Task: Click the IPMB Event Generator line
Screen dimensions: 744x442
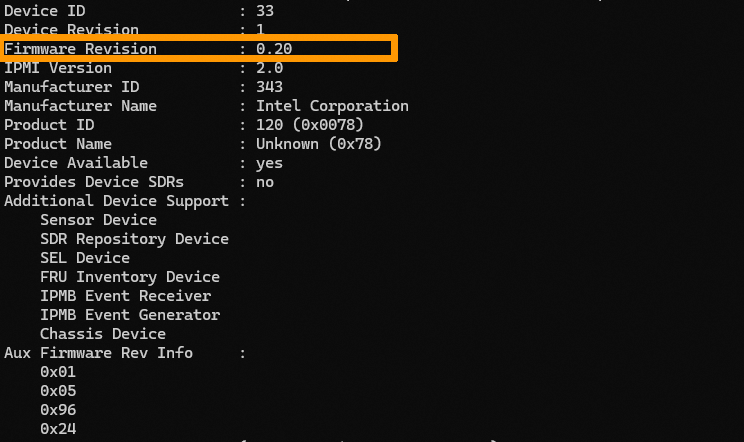Action: 130,315
